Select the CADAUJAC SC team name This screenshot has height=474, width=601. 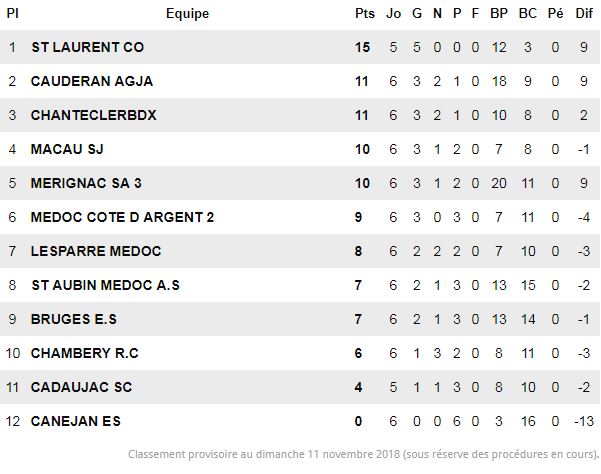pos(81,387)
